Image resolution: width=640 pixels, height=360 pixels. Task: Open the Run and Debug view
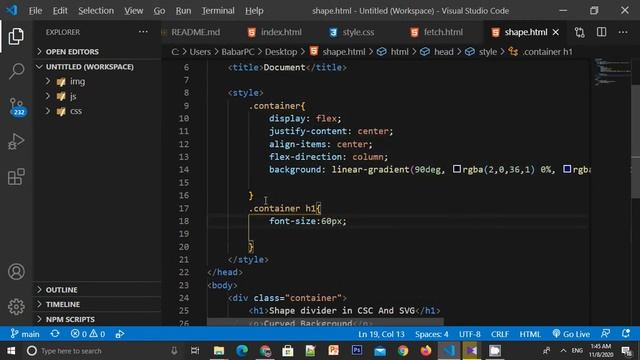[16, 141]
